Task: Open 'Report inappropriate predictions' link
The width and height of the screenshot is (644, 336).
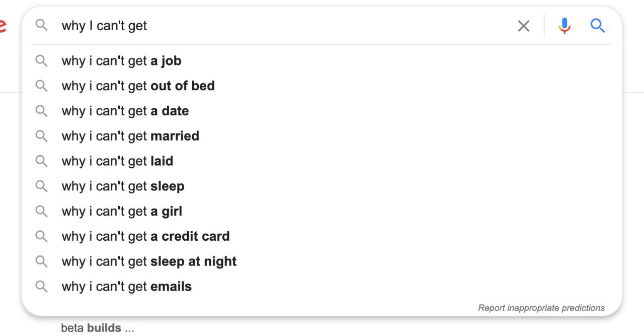Action: point(541,308)
